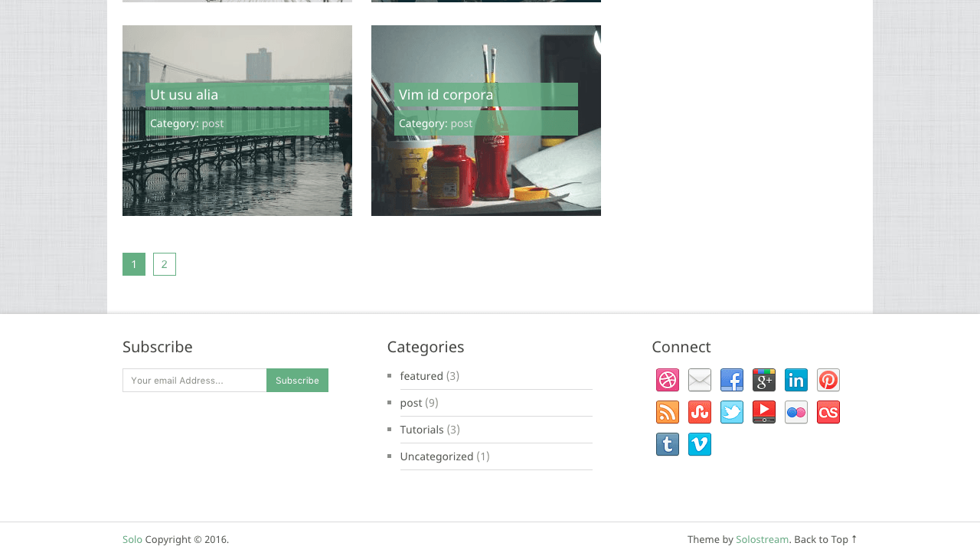Click the Vimeo icon
980x556 pixels.
pyautogui.click(x=700, y=444)
